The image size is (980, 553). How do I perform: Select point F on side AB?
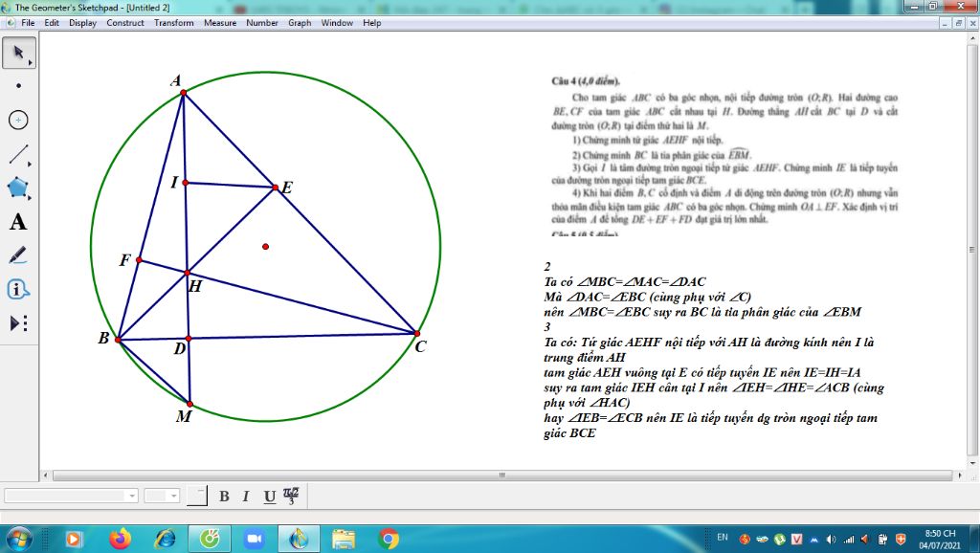(x=139, y=260)
